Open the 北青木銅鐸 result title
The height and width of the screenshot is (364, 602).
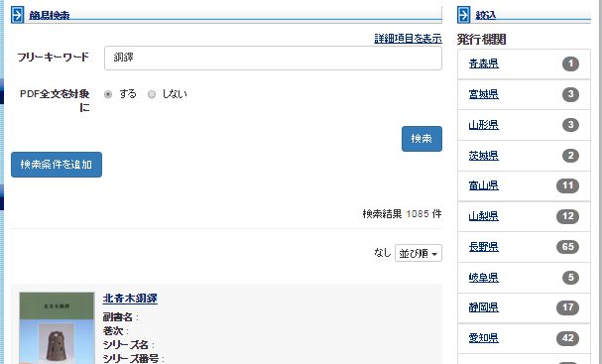[130, 299]
